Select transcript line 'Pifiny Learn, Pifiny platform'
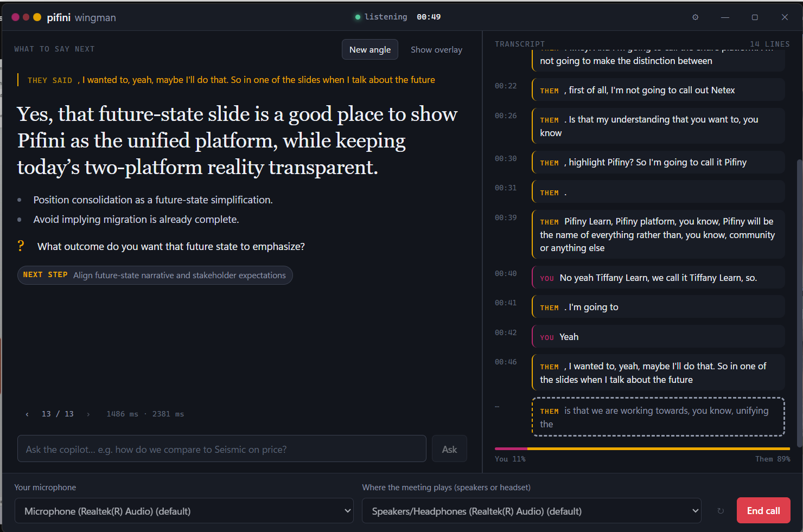Image resolution: width=803 pixels, height=532 pixels. [x=659, y=234]
